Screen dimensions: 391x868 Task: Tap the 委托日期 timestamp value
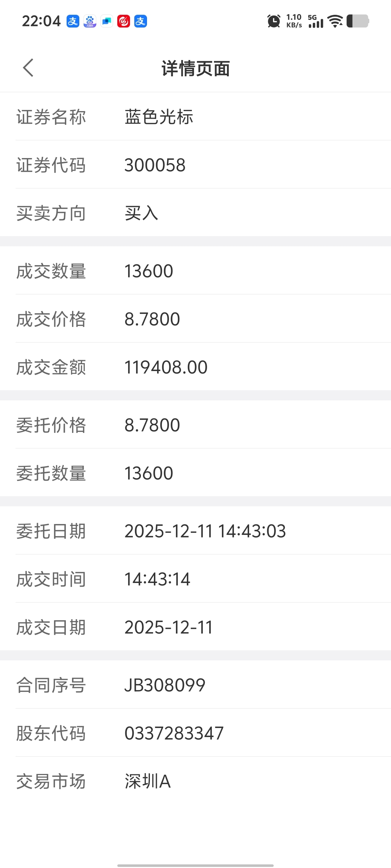[x=205, y=531]
